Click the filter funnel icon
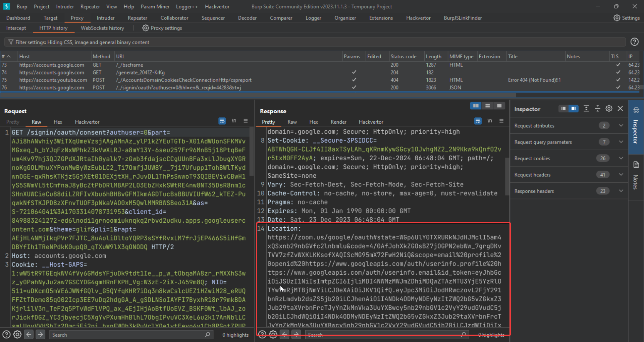 11,42
